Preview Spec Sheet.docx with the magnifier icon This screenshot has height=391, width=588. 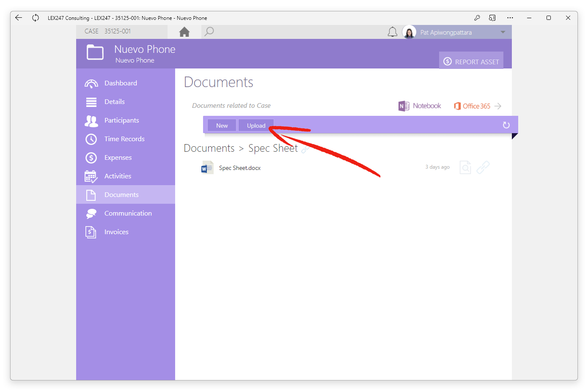click(x=465, y=167)
